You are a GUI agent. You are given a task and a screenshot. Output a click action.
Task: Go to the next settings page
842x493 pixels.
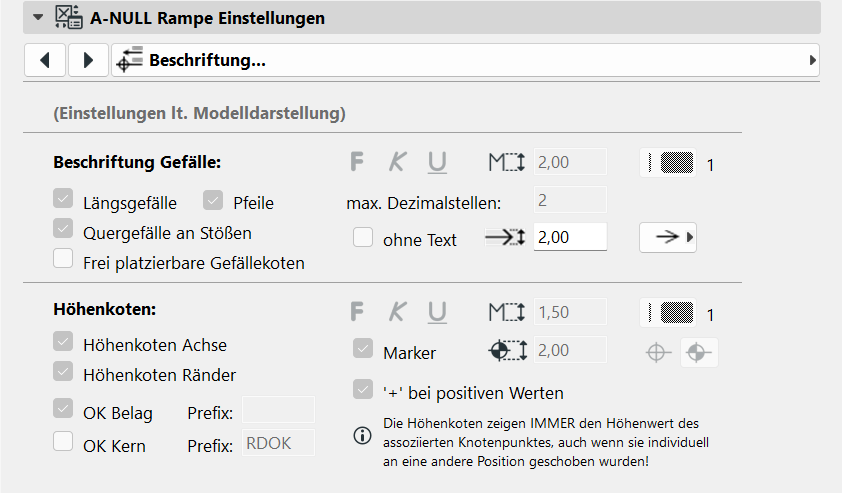pos(88,60)
